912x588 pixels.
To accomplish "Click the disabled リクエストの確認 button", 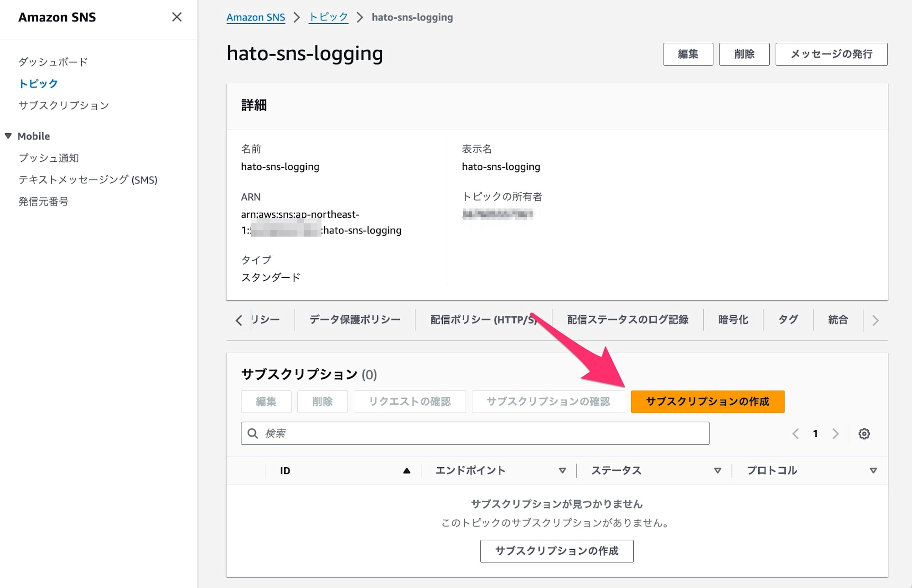I will click(x=409, y=402).
